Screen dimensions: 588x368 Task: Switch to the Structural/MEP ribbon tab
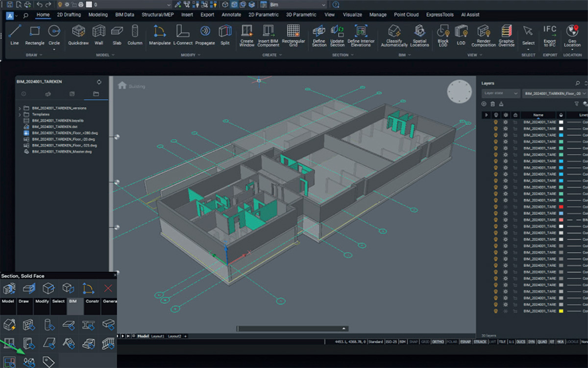[x=158, y=15]
